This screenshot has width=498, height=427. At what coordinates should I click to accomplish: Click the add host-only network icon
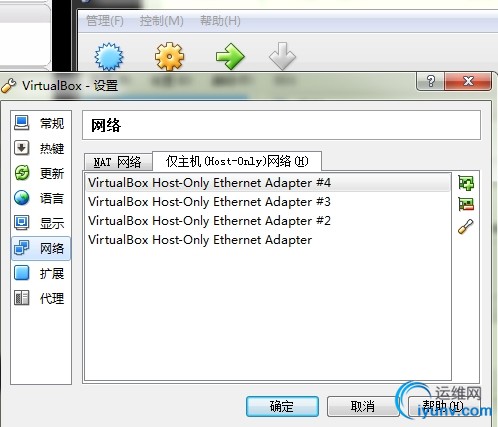(x=466, y=183)
